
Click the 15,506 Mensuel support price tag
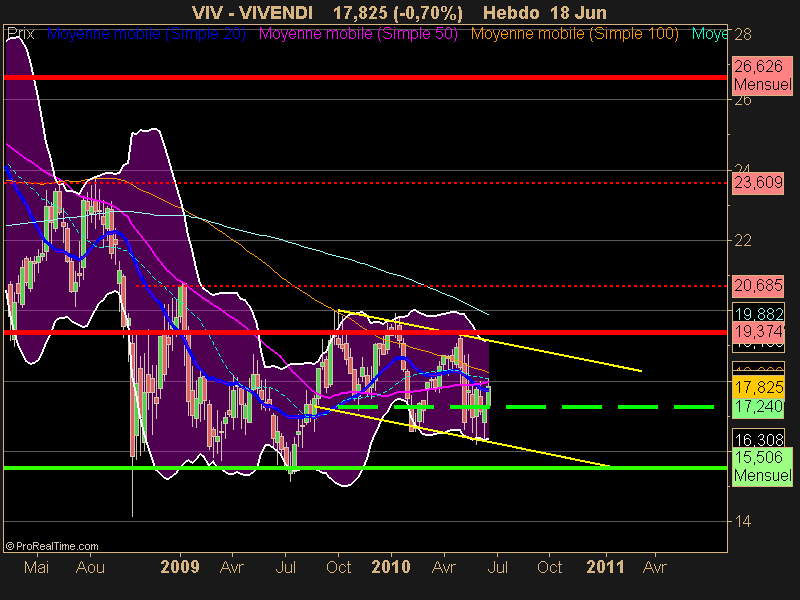762,466
